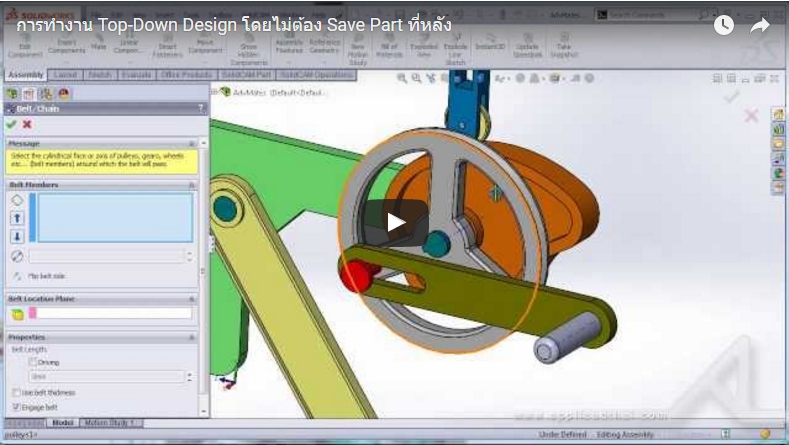Move belt member up with arrow button
Viewport: 789px width, 445px height.
[x=17, y=218]
